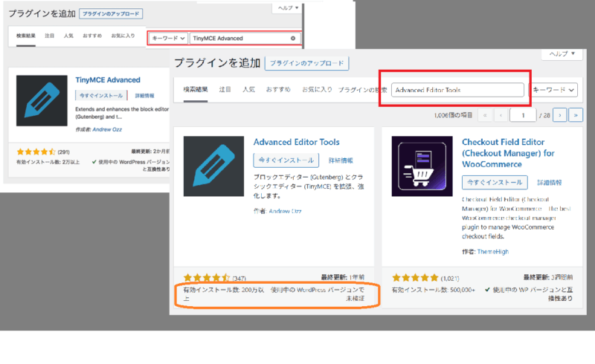
Task: Select 注目 tab in the back window
Action: (49, 36)
